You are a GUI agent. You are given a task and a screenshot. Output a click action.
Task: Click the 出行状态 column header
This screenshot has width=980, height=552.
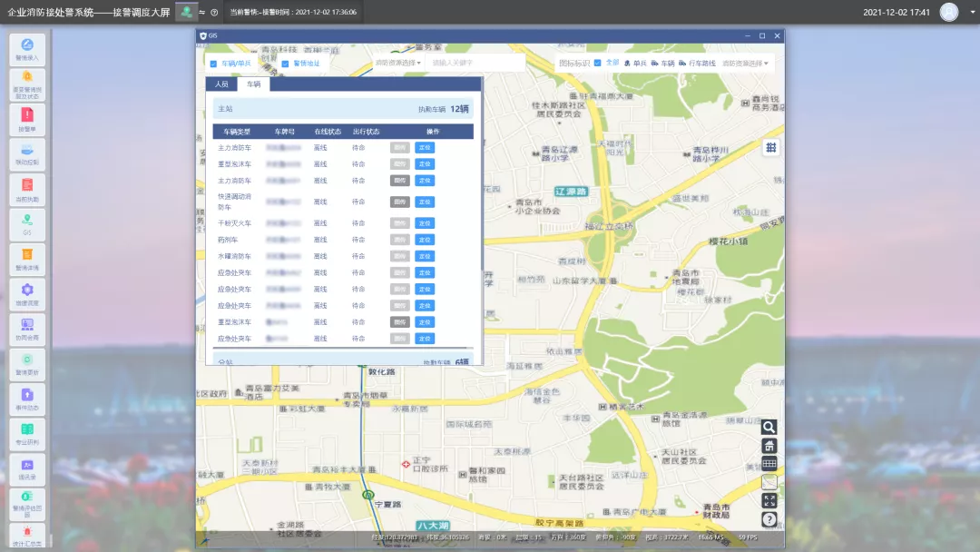[x=366, y=132]
